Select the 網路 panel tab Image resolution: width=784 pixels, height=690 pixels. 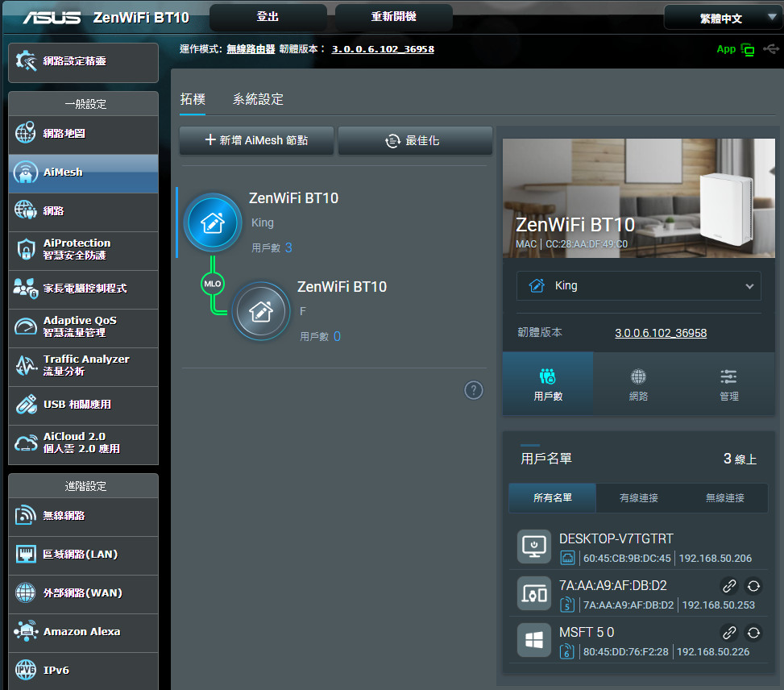click(x=638, y=384)
